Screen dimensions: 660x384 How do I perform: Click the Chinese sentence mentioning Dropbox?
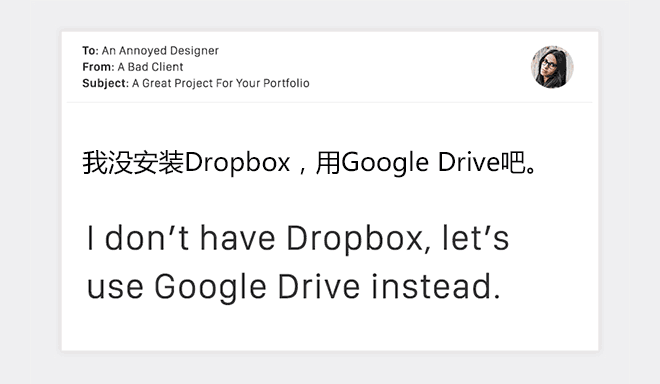coord(309,163)
